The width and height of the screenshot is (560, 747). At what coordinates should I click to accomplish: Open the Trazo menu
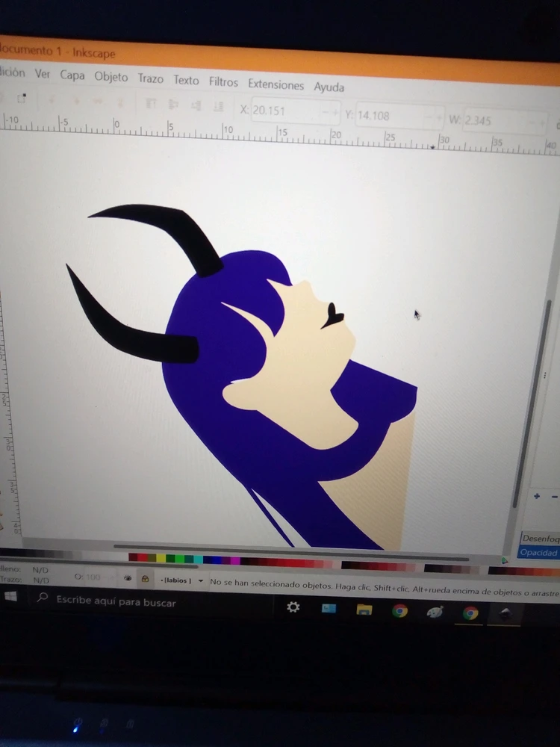(x=151, y=78)
